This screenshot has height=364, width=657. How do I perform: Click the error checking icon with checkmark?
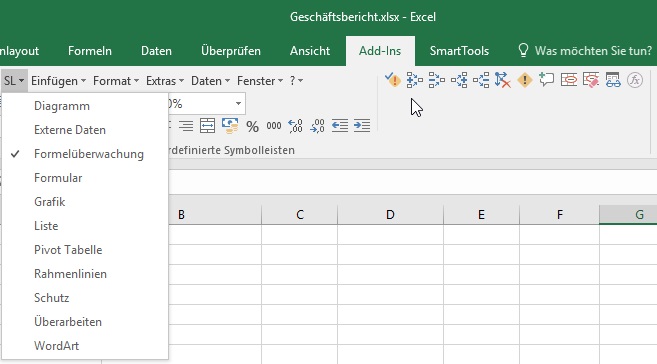(393, 80)
